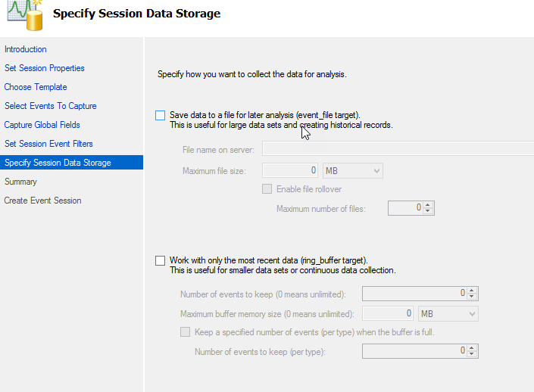Open the Maximum file size MB dropdown
534x392 pixels.
pyautogui.click(x=353, y=171)
